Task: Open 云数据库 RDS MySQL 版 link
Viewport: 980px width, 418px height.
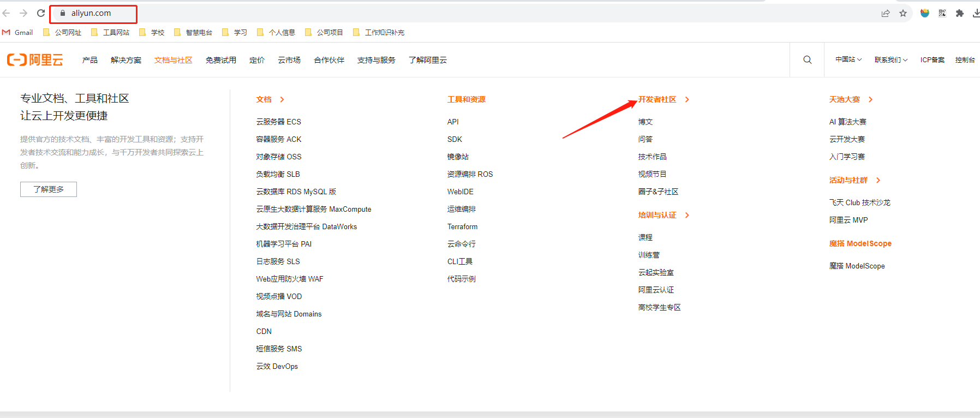Action: pyautogui.click(x=296, y=192)
